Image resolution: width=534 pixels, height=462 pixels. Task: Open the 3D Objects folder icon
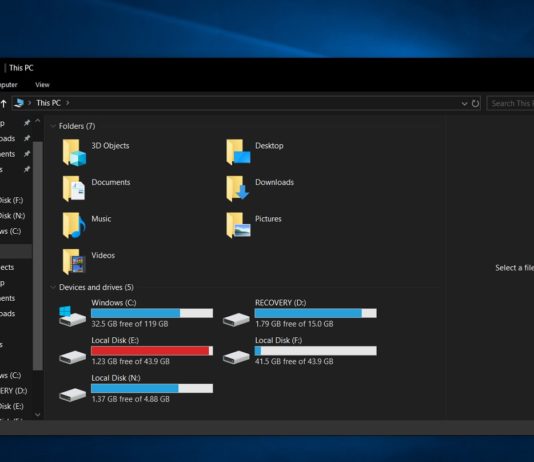coord(74,152)
